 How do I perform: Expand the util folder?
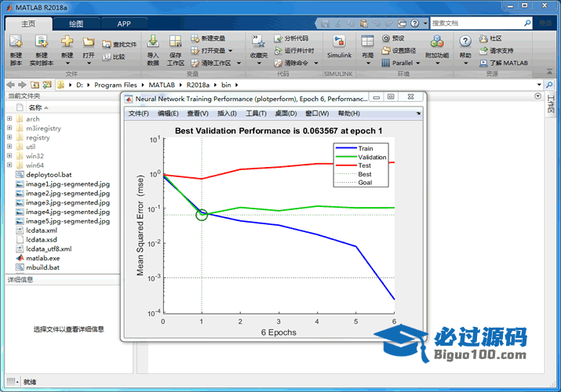pos(9,147)
